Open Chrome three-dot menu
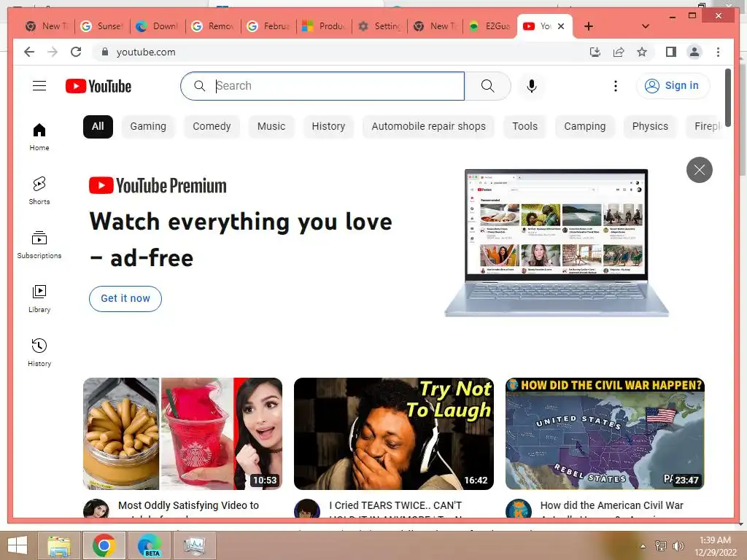This screenshot has width=747, height=560. pyautogui.click(x=718, y=52)
